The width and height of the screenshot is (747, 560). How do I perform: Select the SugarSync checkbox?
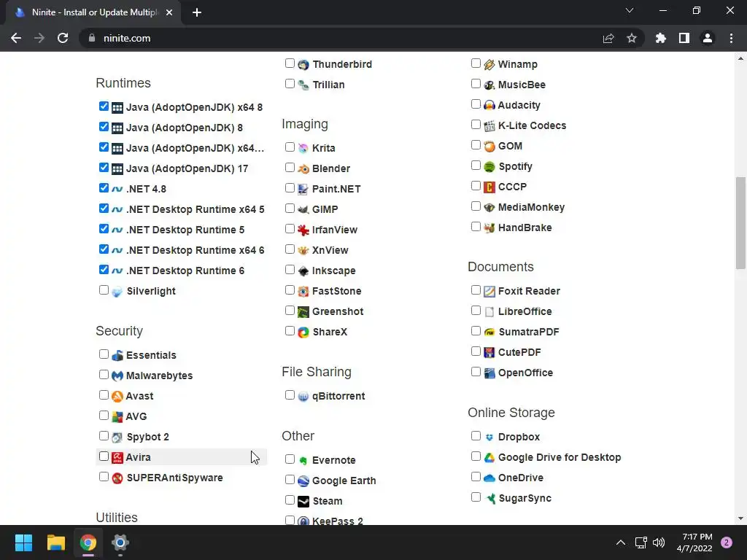[476, 497]
